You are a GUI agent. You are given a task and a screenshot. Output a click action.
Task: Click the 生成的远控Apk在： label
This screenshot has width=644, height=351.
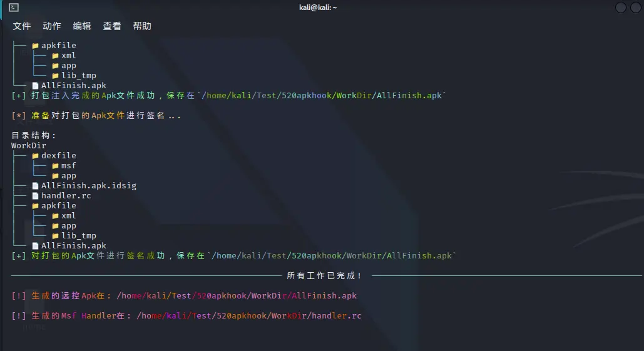[71, 295]
